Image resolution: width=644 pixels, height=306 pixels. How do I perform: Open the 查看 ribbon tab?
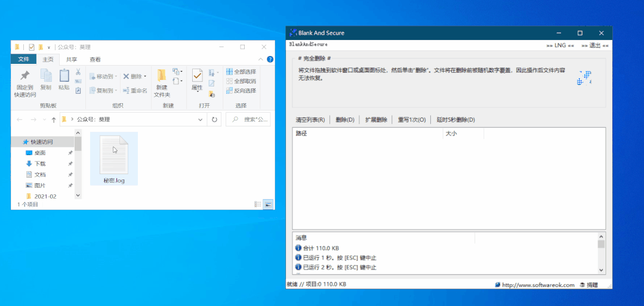(95, 60)
